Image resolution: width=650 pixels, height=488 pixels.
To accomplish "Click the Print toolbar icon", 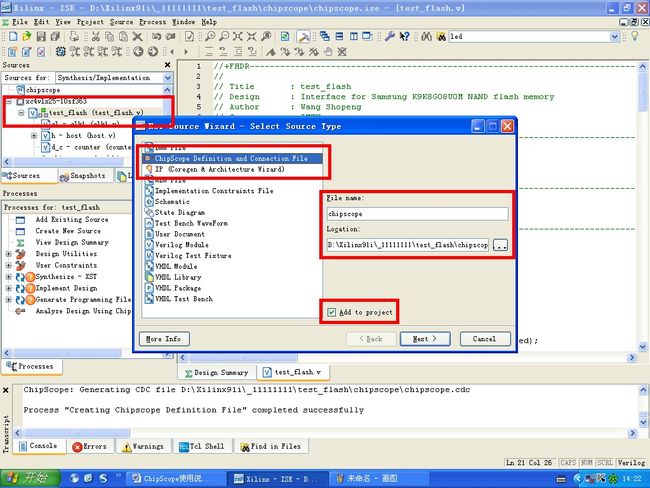I will pyautogui.click(x=74, y=36).
